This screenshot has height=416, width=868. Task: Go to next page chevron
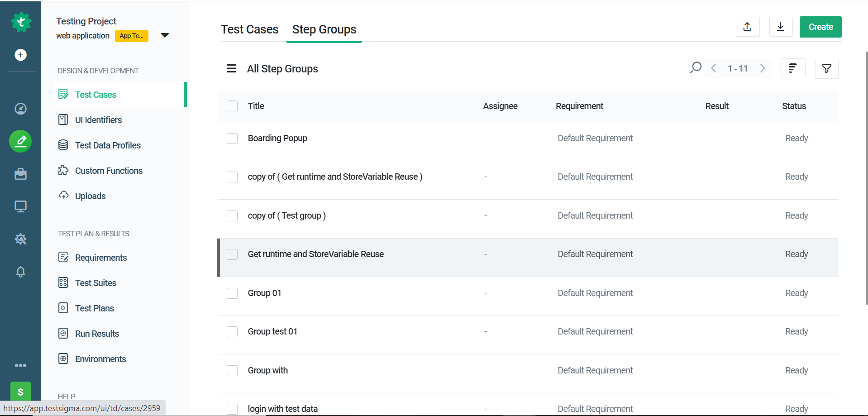click(x=763, y=68)
